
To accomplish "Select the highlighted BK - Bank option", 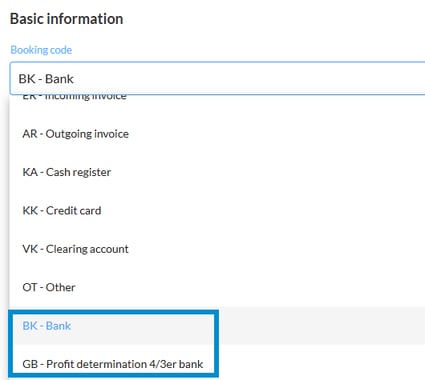I will (x=217, y=326).
